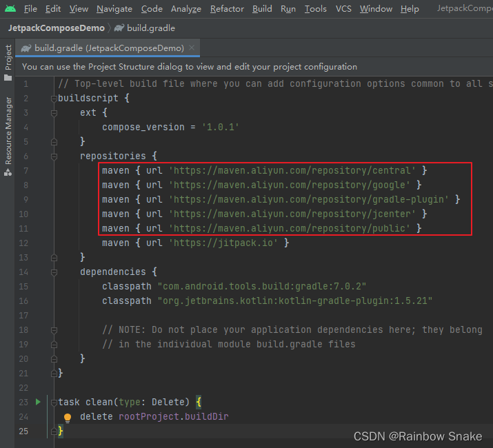Open the Project tool window sidebar
This screenshot has height=448, width=493.
pos(8,63)
